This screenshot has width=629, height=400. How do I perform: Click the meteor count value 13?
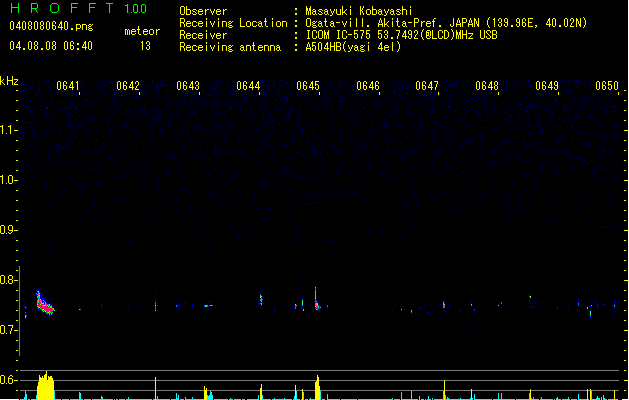coord(145,46)
